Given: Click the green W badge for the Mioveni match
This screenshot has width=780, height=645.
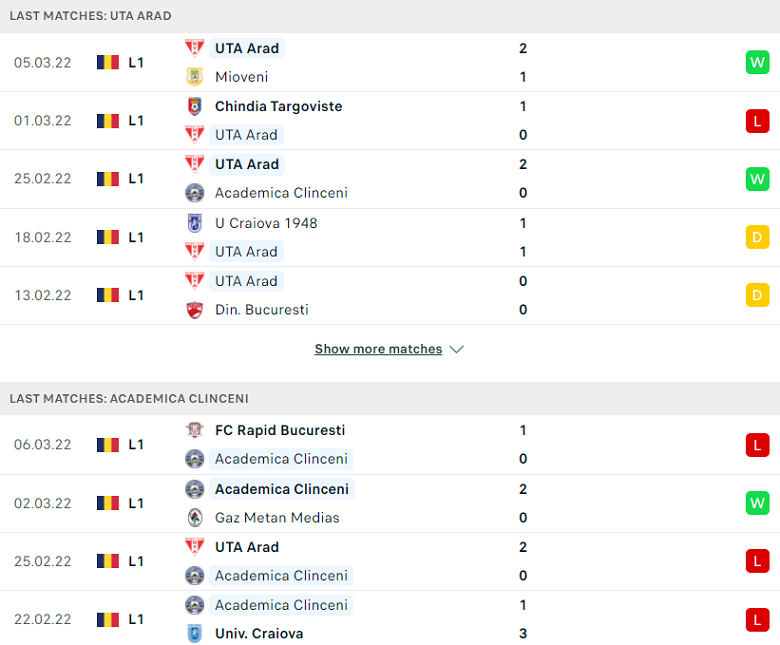Looking at the screenshot, I should 757,63.
